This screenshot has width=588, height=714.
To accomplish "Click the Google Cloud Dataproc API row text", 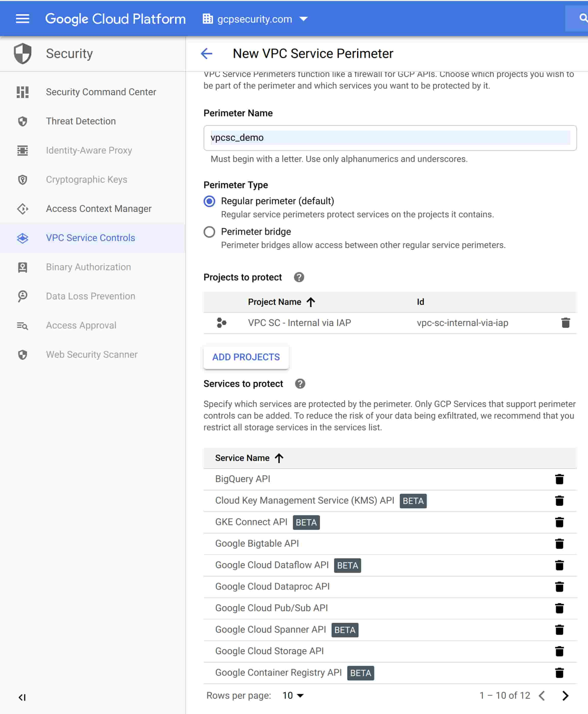I will (272, 586).
